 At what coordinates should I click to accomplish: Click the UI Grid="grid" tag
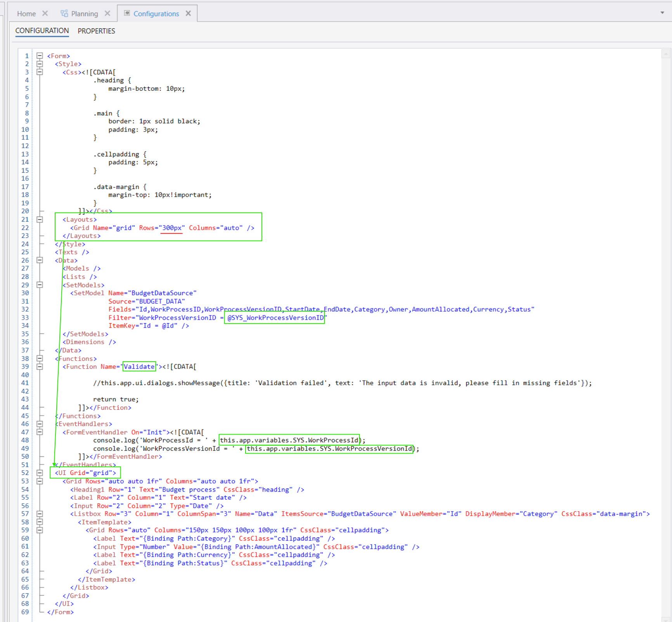pyautogui.click(x=85, y=473)
